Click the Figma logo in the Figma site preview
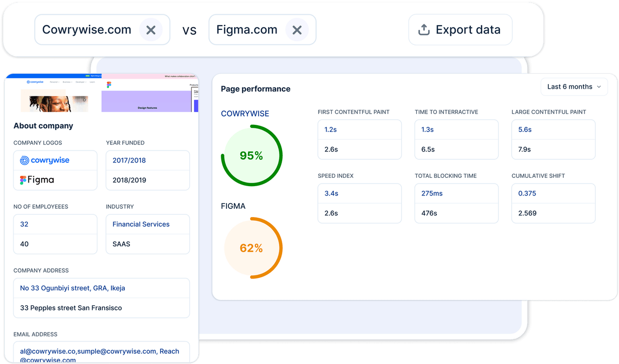This screenshot has height=364, width=619. 109,84
